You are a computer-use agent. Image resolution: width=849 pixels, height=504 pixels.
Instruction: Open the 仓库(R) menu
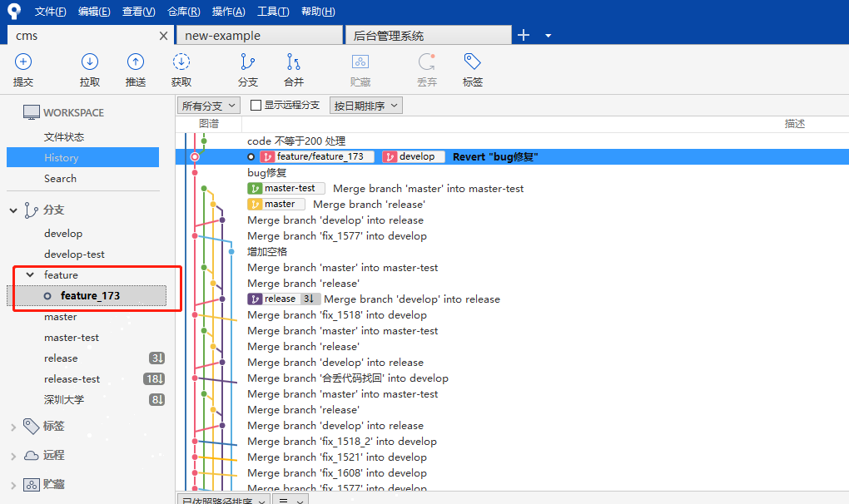tap(183, 12)
